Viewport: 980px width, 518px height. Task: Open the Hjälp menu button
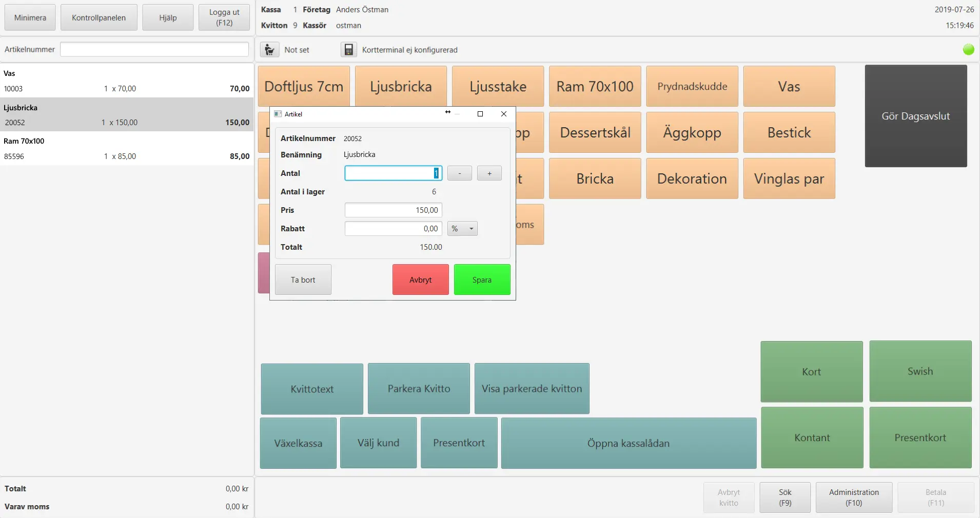pos(168,18)
